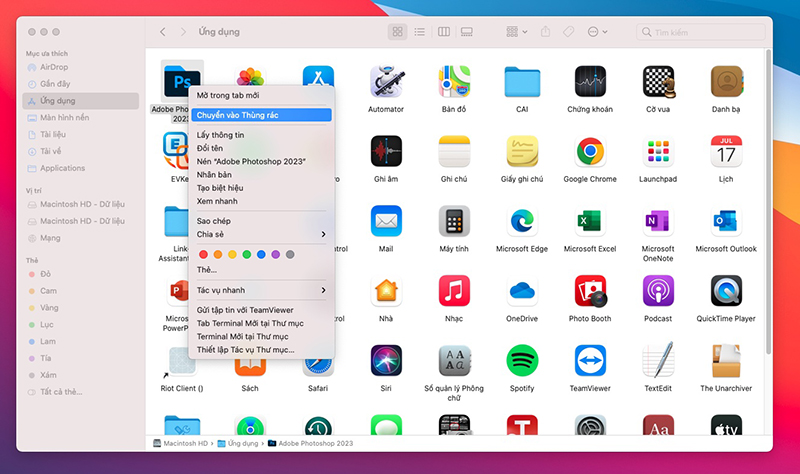Expand the Tác vụ nhanh submenu
Image resolution: width=800 pixels, height=474 pixels.
pos(262,290)
